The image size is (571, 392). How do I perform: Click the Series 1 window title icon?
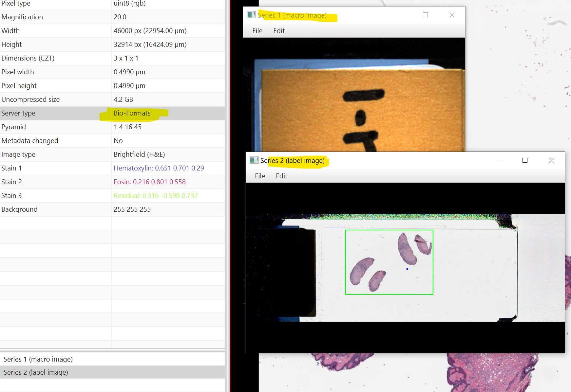251,15
